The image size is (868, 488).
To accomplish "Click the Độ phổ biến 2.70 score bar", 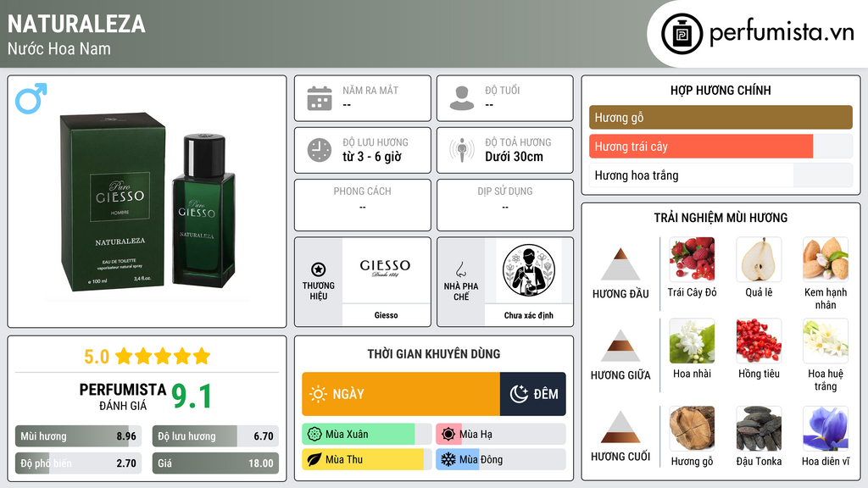I will (x=78, y=463).
